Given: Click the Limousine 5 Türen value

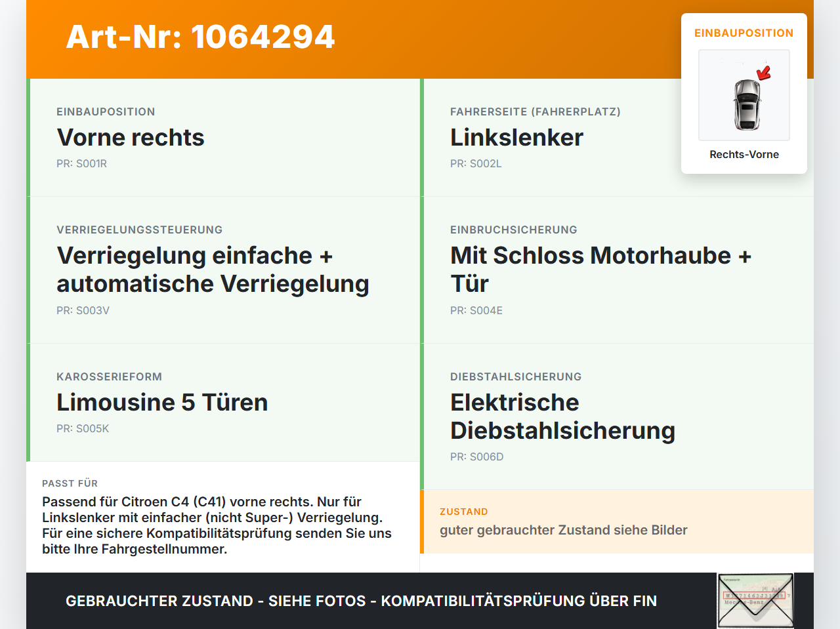Looking at the screenshot, I should [162, 403].
